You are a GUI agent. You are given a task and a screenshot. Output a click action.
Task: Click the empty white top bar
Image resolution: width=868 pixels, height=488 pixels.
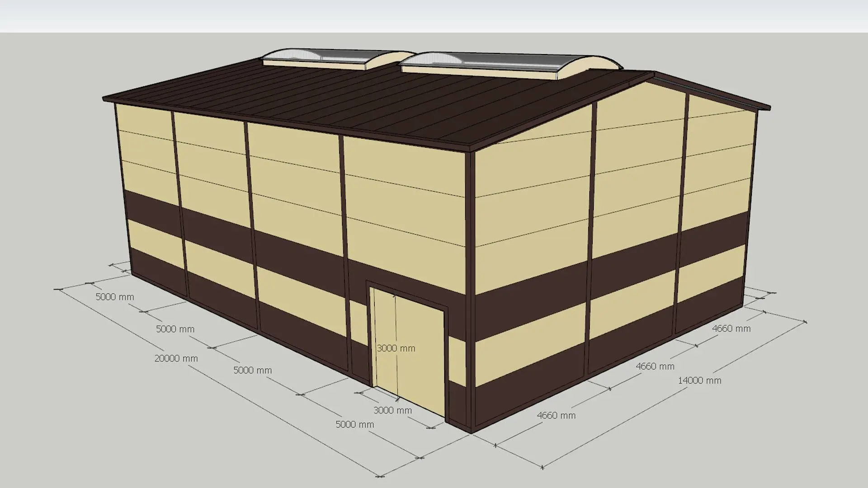click(x=434, y=16)
